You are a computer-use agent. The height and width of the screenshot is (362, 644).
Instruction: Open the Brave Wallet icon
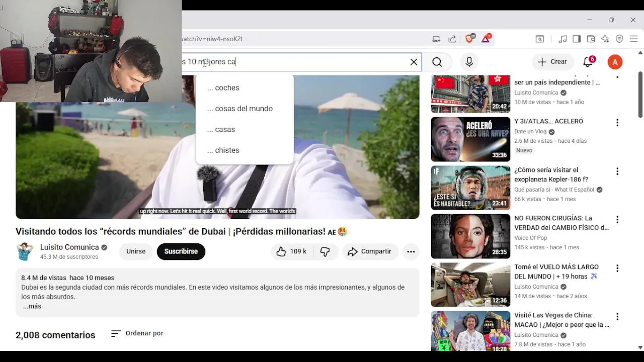591,39
